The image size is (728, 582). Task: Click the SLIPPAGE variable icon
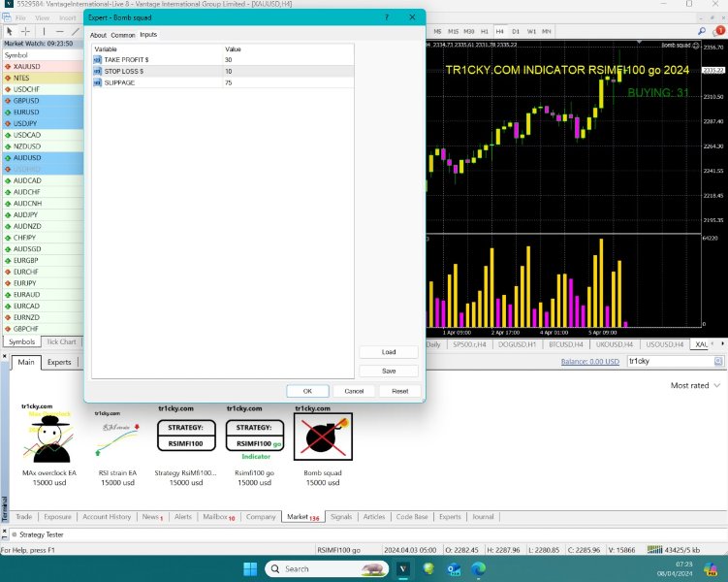98,82
